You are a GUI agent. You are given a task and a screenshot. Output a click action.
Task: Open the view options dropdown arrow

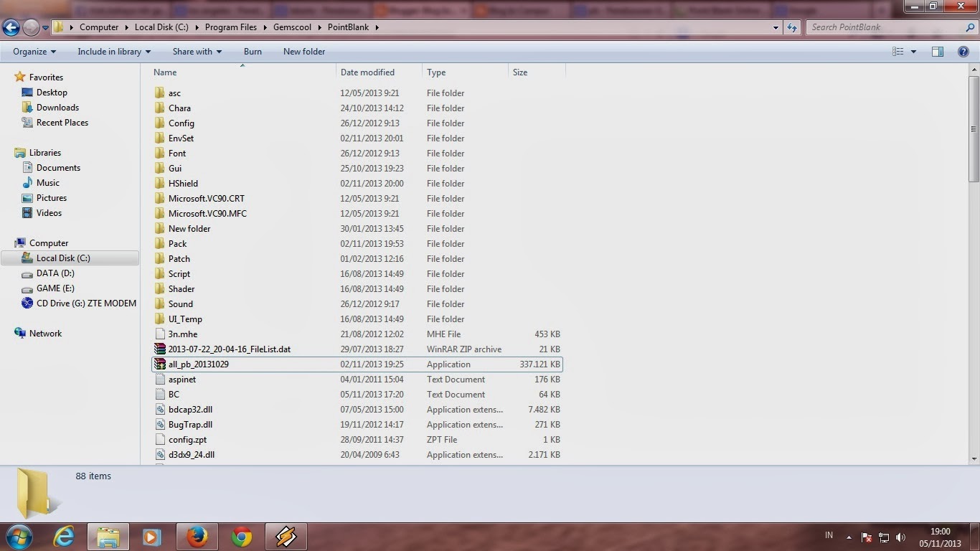coord(913,52)
